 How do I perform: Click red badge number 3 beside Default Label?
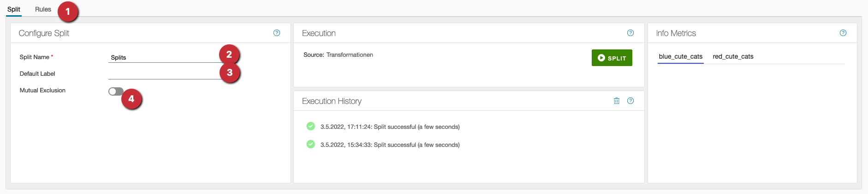230,73
